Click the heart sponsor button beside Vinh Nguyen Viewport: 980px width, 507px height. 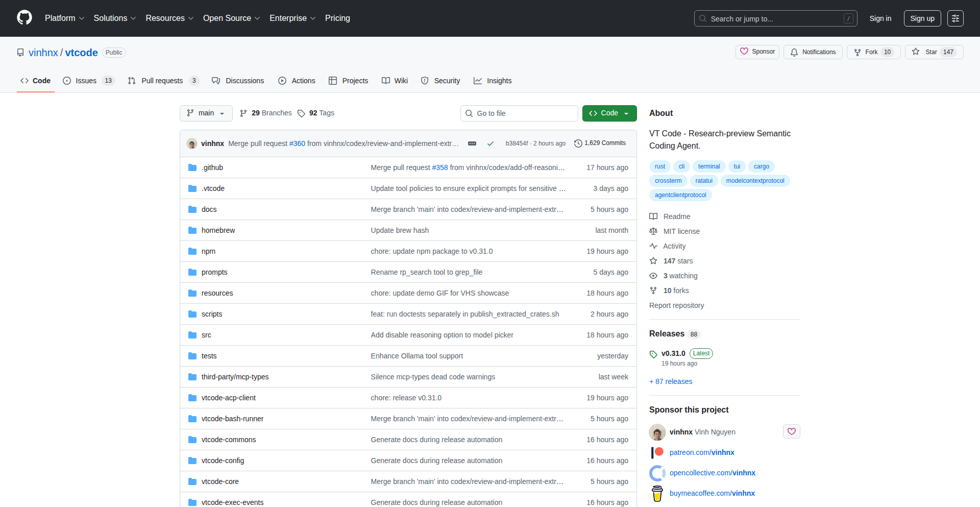[791, 431]
